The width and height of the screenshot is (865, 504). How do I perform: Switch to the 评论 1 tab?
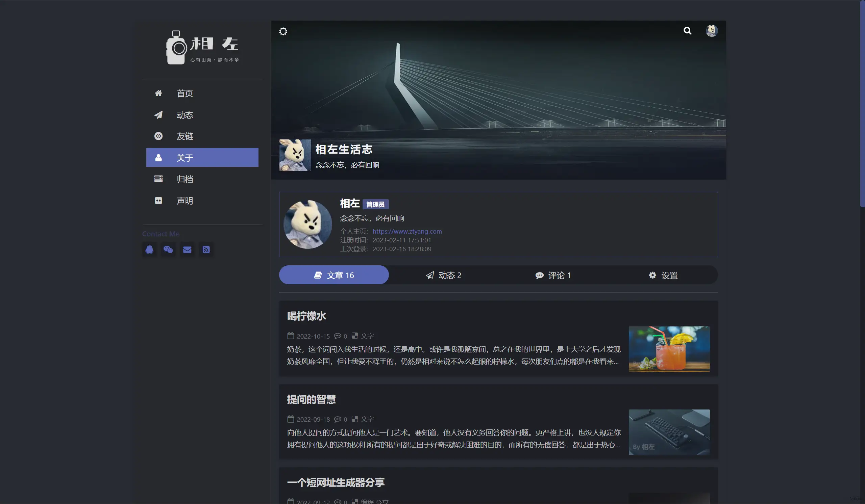(x=553, y=275)
